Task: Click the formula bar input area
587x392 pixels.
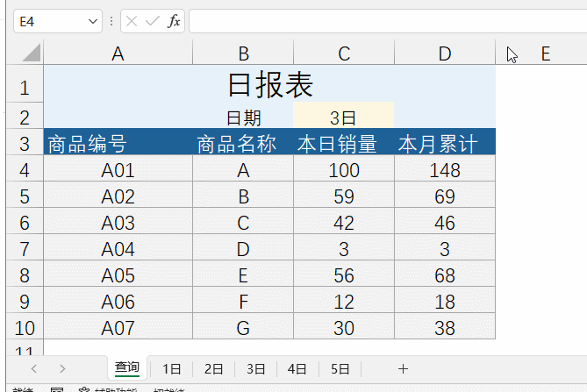Action: click(388, 21)
